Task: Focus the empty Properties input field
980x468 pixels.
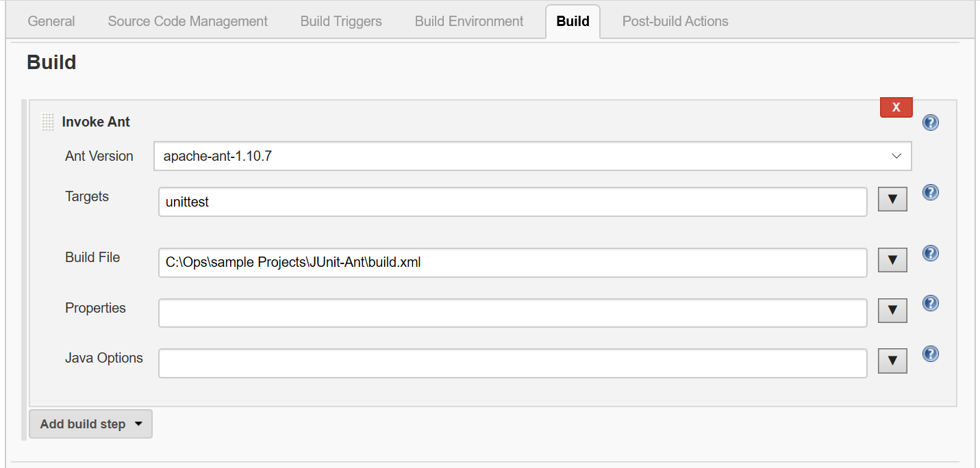Action: (512, 313)
